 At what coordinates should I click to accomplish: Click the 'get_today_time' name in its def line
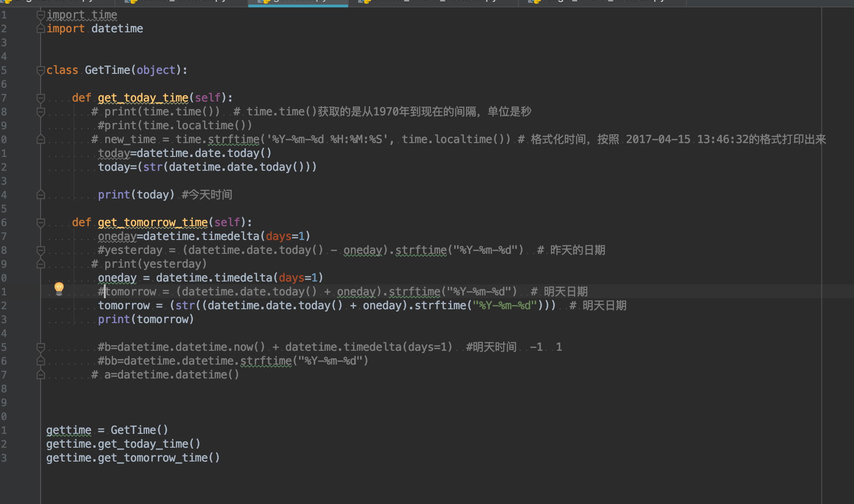tap(143, 98)
